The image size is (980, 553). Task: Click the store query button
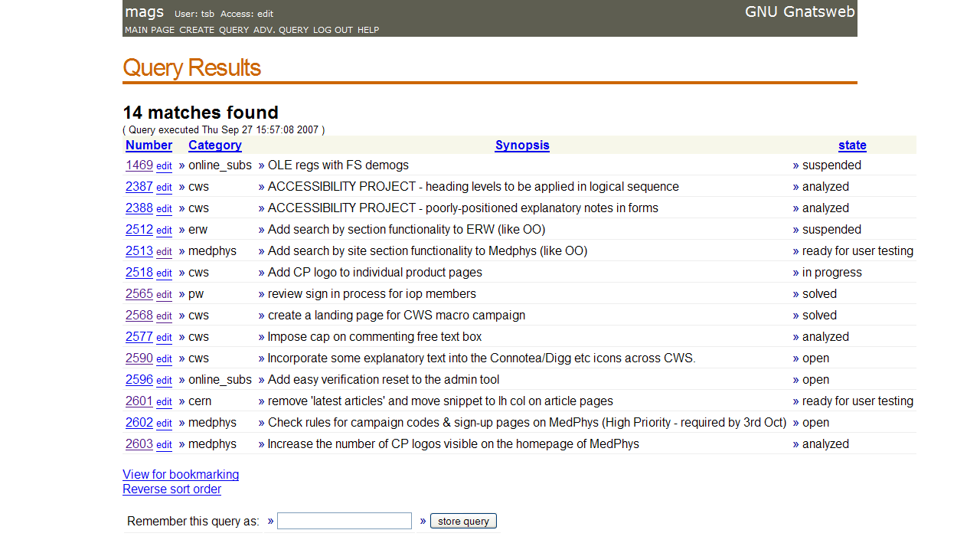(x=463, y=521)
